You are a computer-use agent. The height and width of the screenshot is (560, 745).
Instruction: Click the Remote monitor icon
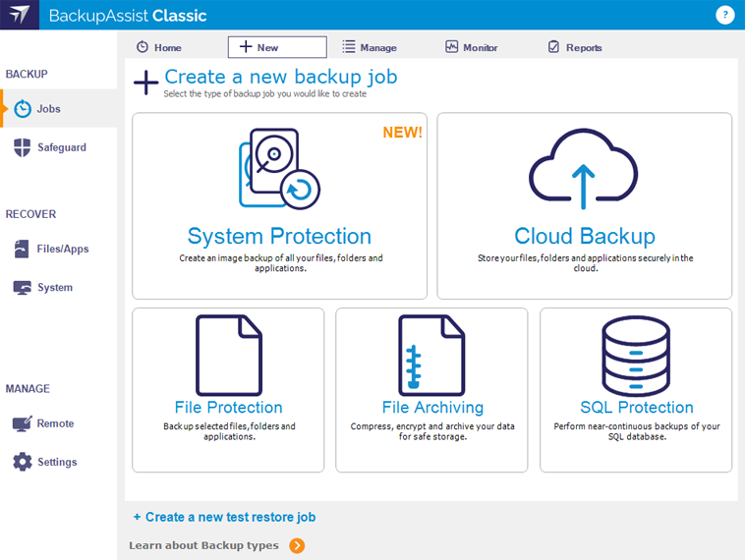(x=22, y=423)
